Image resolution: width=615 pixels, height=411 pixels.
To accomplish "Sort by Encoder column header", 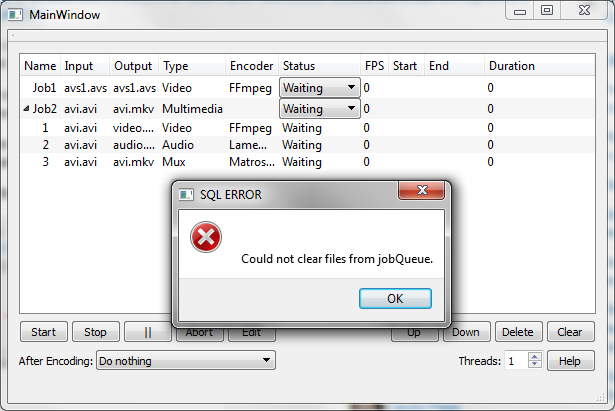I will pyautogui.click(x=251, y=66).
